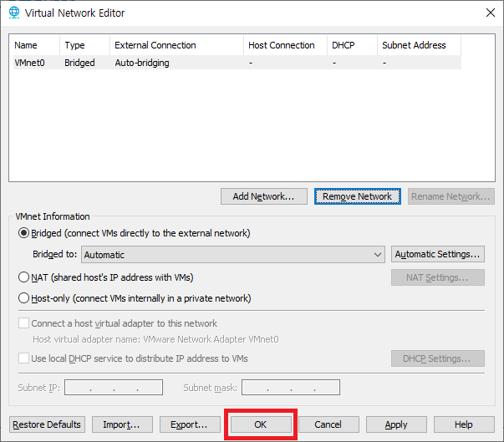Click Subnet Address column header
This screenshot has width=504, height=442.
(x=419, y=45)
